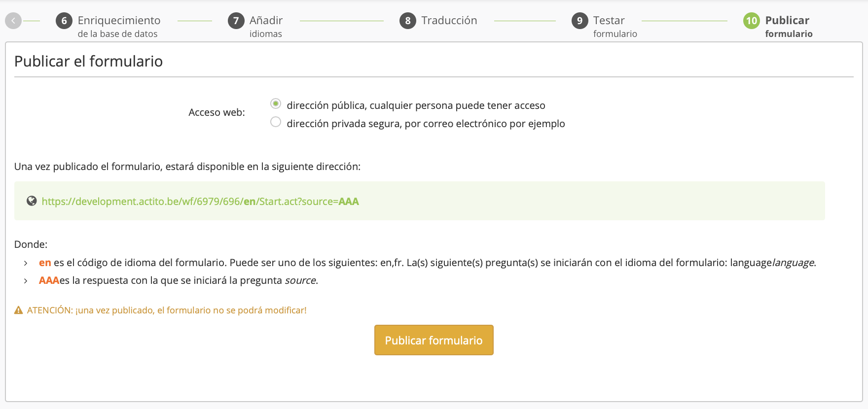Click step 9 number circle

(579, 21)
